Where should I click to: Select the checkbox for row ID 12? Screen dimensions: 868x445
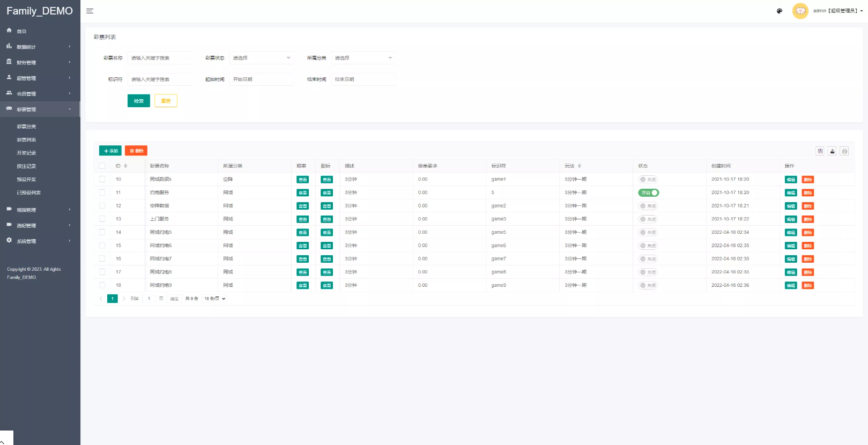coord(102,206)
